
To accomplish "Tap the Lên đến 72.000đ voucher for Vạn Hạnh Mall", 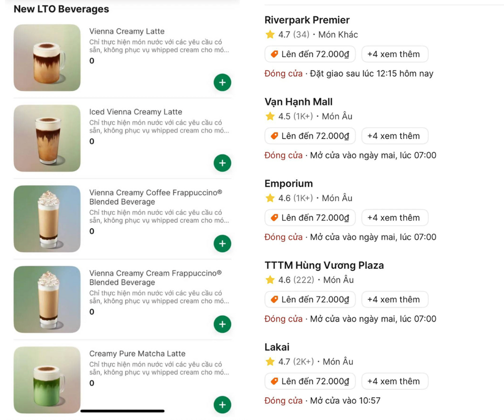I will (x=309, y=136).
